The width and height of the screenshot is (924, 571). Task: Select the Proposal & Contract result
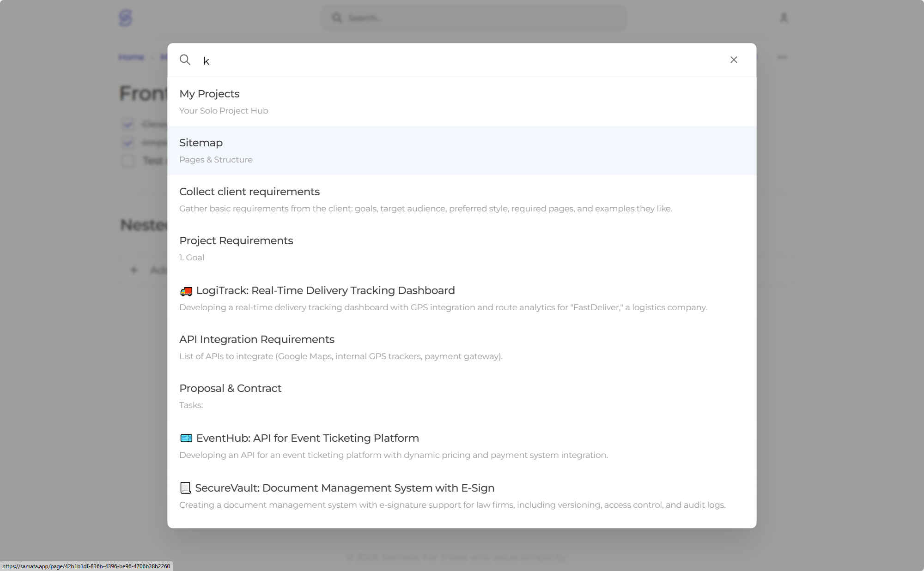pyautogui.click(x=230, y=389)
